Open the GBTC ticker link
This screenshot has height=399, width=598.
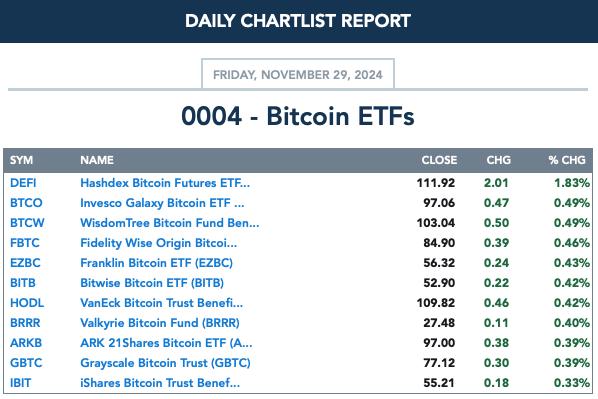(x=26, y=363)
